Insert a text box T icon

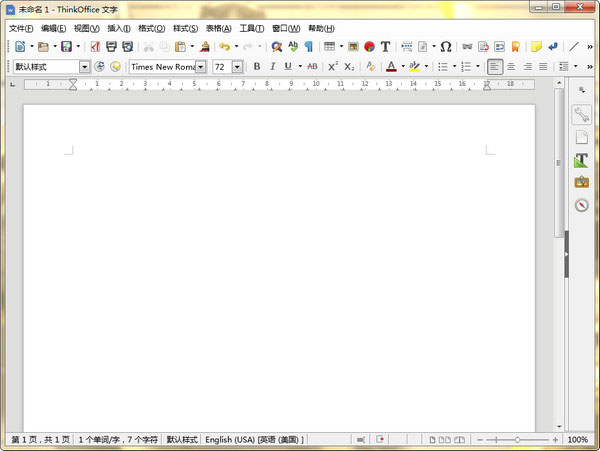point(385,47)
